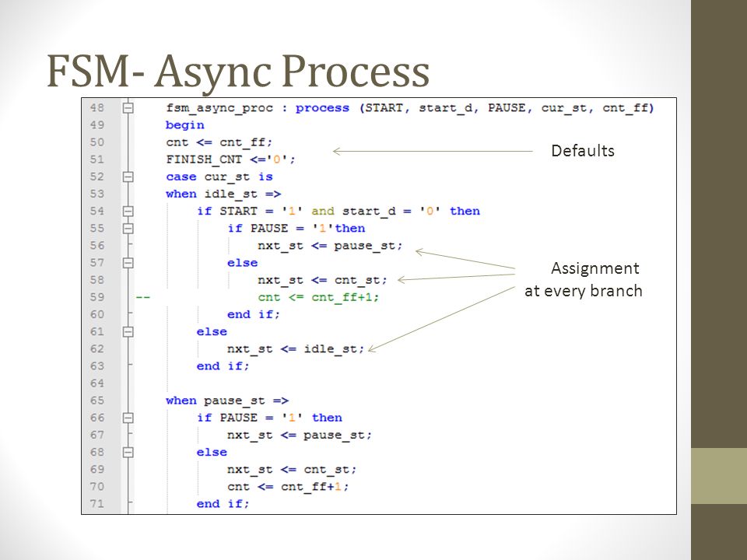Collapse the else fold on line 57
Screen dimensions: 747x560
tap(128, 263)
